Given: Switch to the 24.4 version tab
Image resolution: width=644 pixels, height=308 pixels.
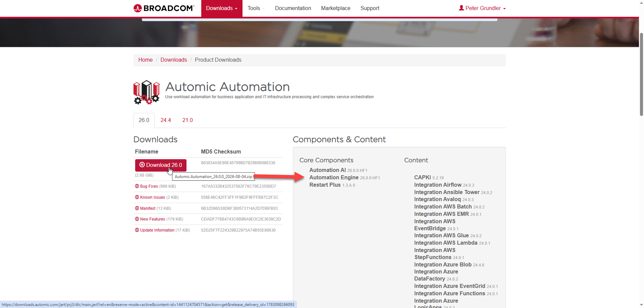Looking at the screenshot, I should (x=166, y=120).
